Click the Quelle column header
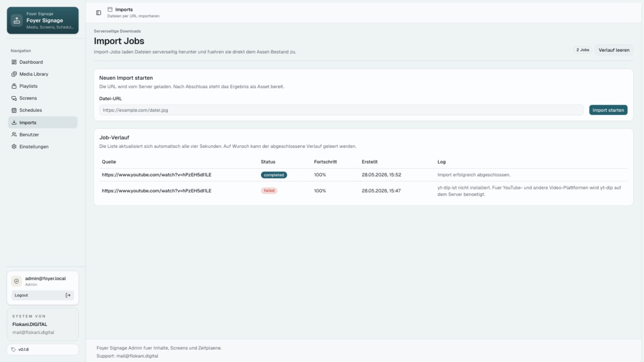Screen dimensions: 644x362 coord(109,162)
